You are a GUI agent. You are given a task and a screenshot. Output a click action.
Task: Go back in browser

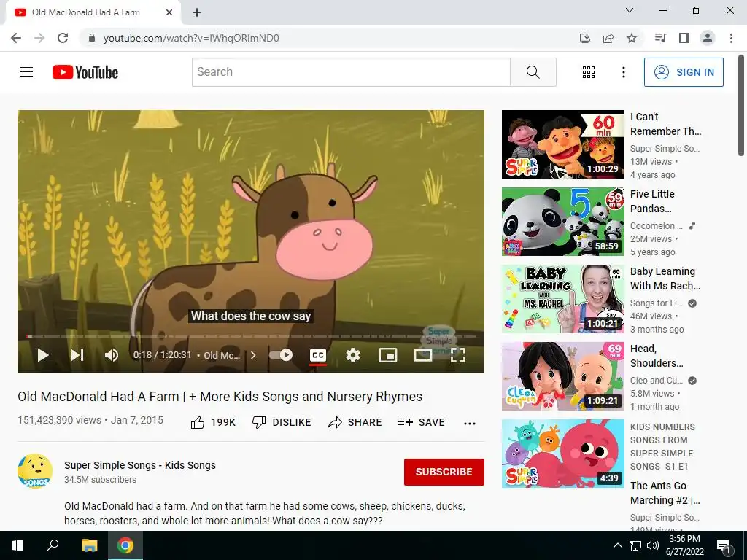click(16, 38)
